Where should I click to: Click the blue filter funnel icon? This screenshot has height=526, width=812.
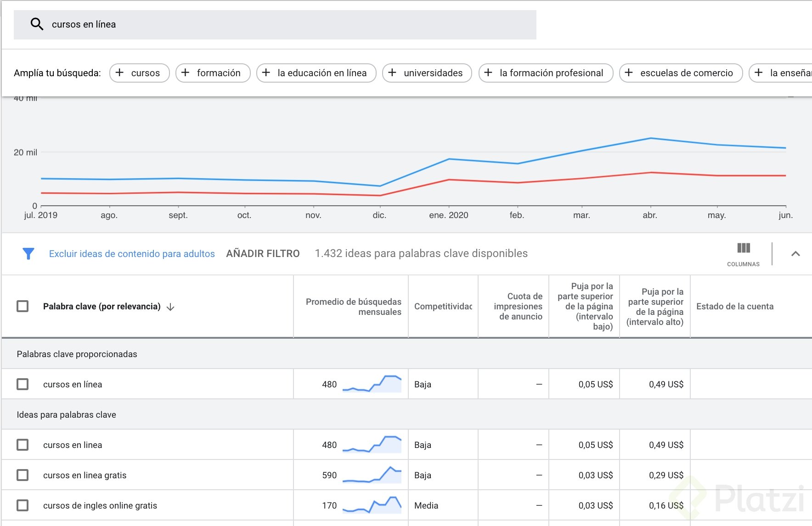28,253
